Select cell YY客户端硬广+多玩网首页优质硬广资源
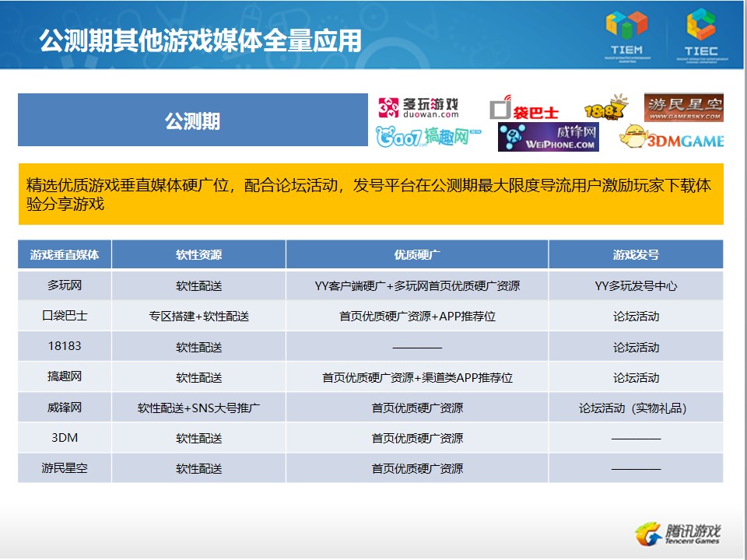Viewport: 747px width, 560px height. click(417, 285)
